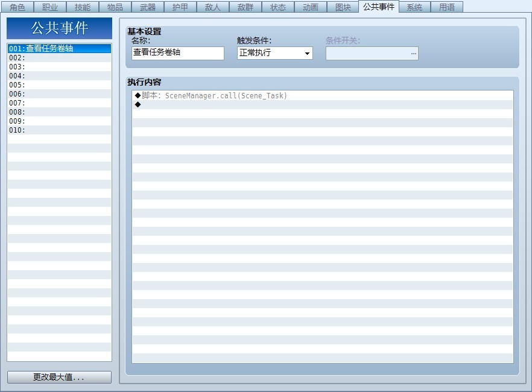532x392 pixels.
Task: Switch to the 敌群 tab
Action: (245, 7)
